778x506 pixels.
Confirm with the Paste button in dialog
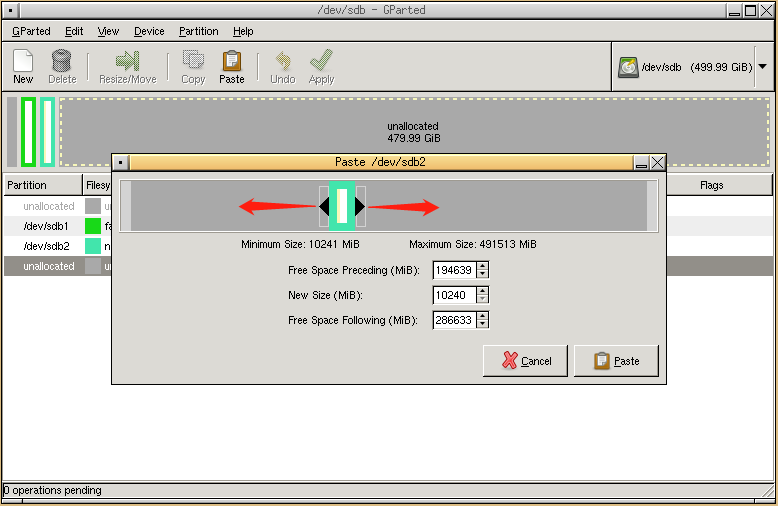pos(616,361)
